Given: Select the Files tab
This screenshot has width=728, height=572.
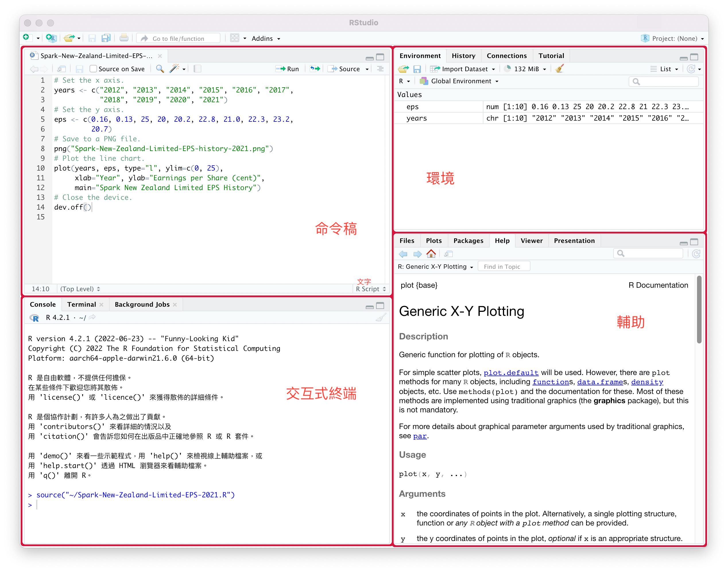Looking at the screenshot, I should pos(407,240).
